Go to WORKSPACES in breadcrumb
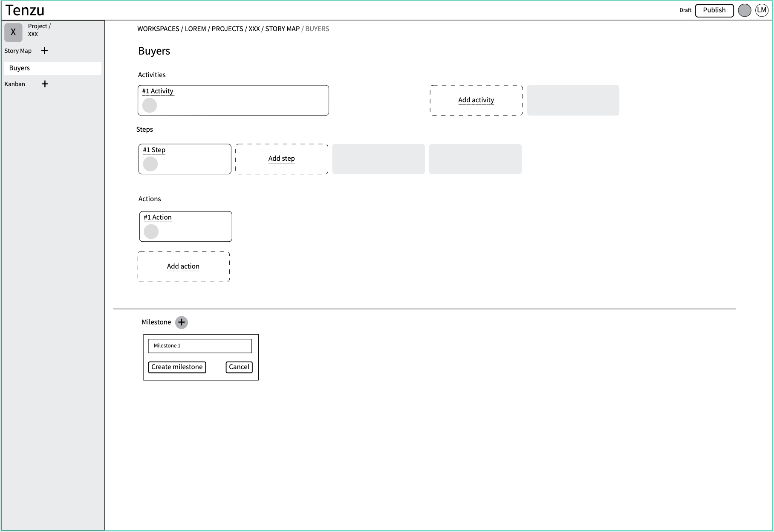The width and height of the screenshot is (774, 532). pos(158,29)
